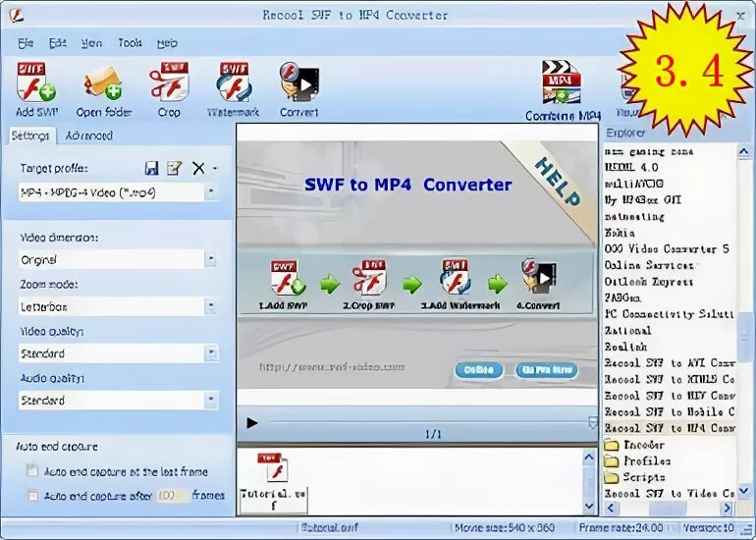The width and height of the screenshot is (756, 540).
Task: Click the Add SWF toolbar icon
Action: pos(36,81)
